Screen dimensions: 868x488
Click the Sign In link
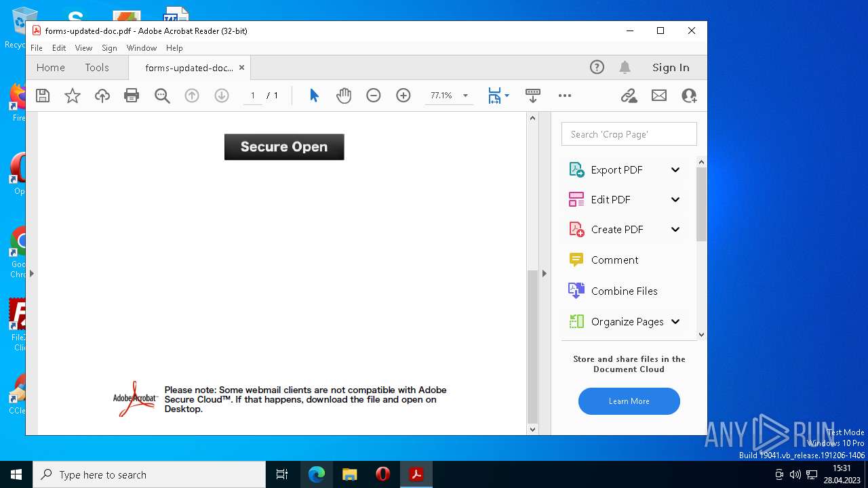(671, 67)
